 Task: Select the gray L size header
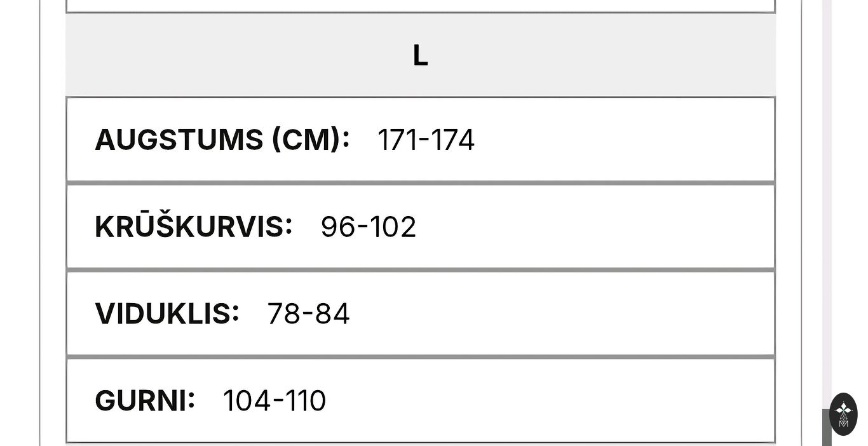[420, 55]
